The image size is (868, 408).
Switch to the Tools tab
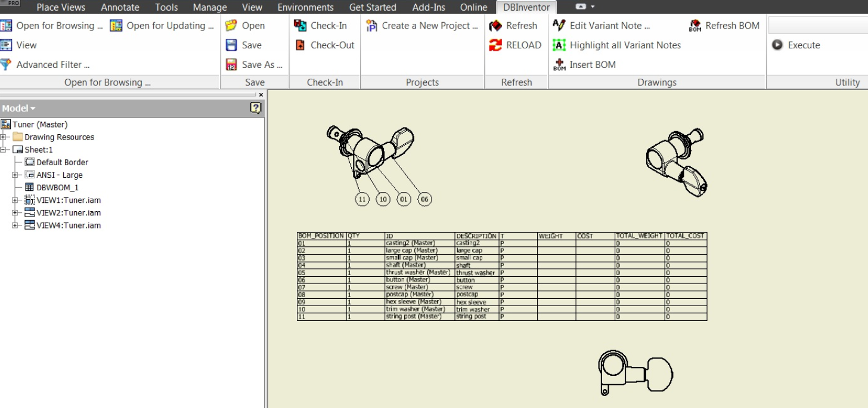(166, 7)
